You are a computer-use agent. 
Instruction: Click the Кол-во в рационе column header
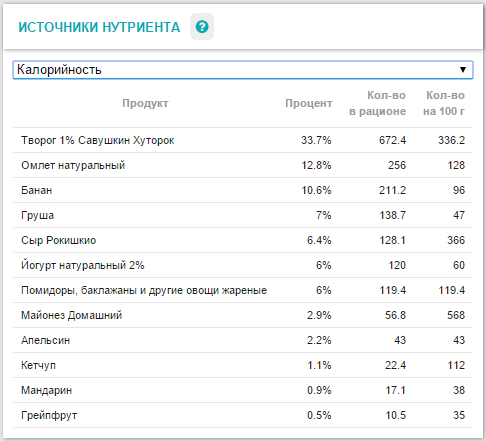tap(377, 103)
